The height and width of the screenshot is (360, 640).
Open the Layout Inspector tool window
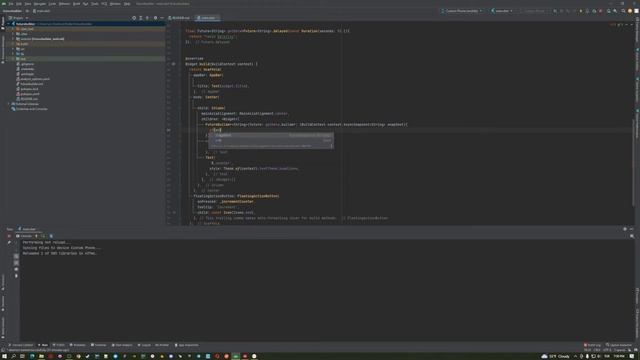pyautogui.click(x=619, y=345)
